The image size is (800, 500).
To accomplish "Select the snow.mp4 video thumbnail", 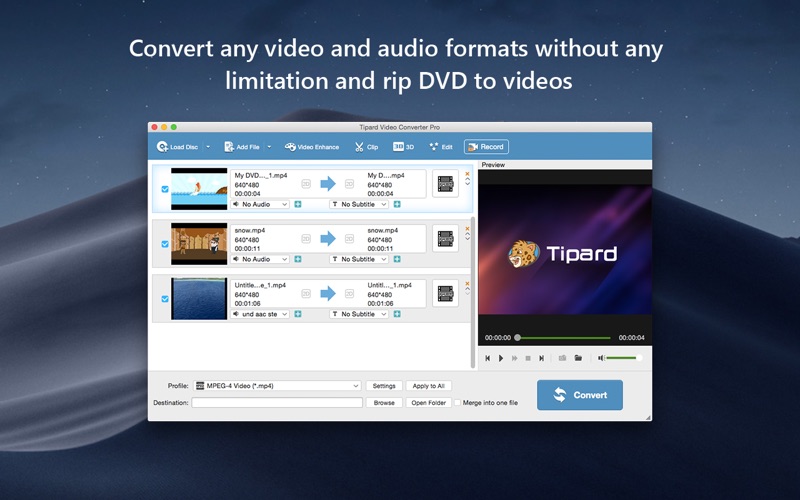I will [199, 244].
